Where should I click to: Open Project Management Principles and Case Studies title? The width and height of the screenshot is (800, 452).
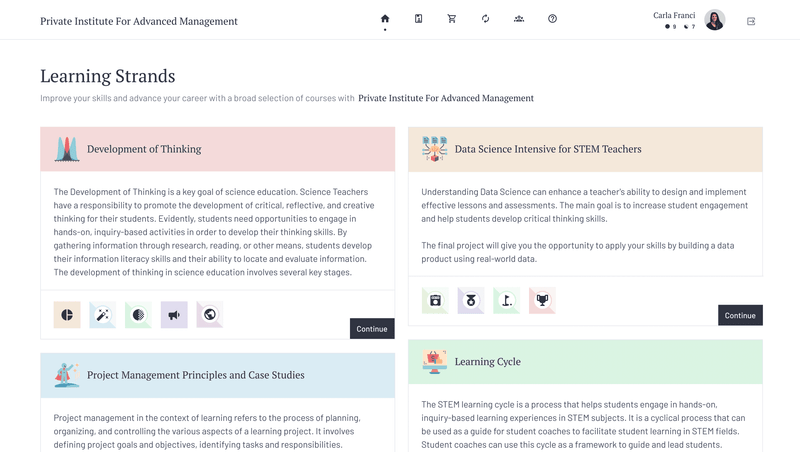click(x=195, y=375)
